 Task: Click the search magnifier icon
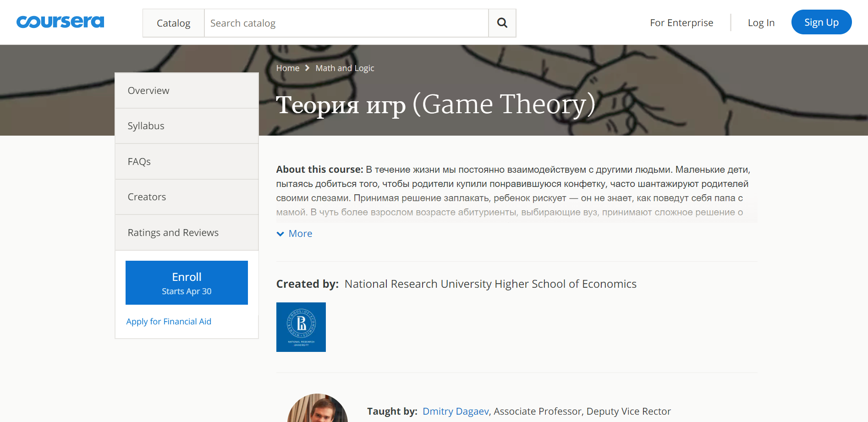tap(502, 23)
